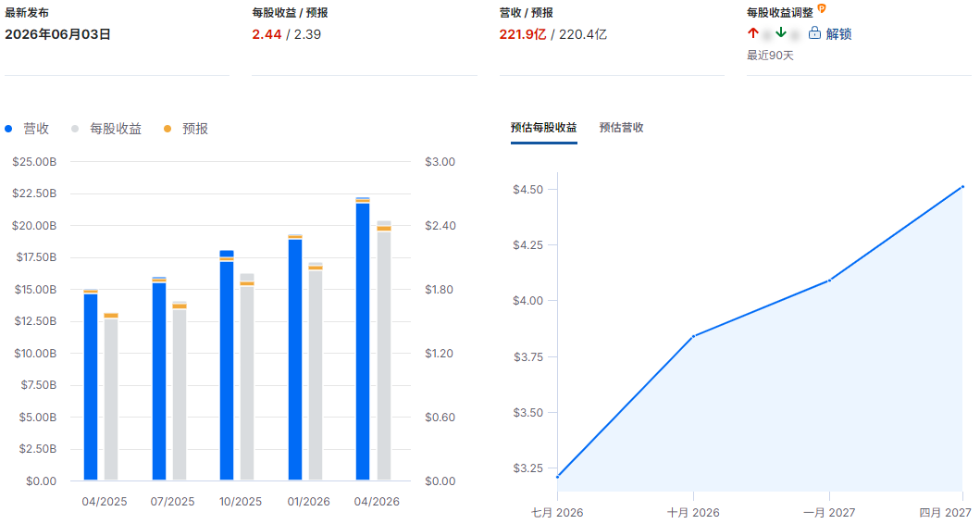Click the 10/2025 axis label
Viewport: 980px width, 524px height.
[241, 502]
